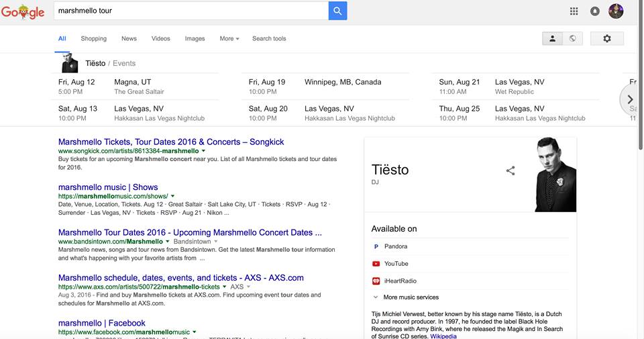Select the All results tab

[62, 39]
